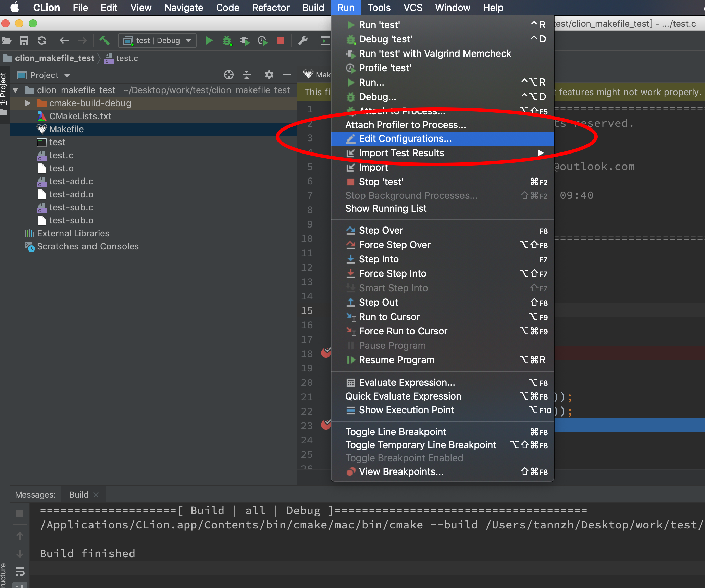Click the Save All floppy disk icon
The width and height of the screenshot is (705, 588).
click(24, 40)
